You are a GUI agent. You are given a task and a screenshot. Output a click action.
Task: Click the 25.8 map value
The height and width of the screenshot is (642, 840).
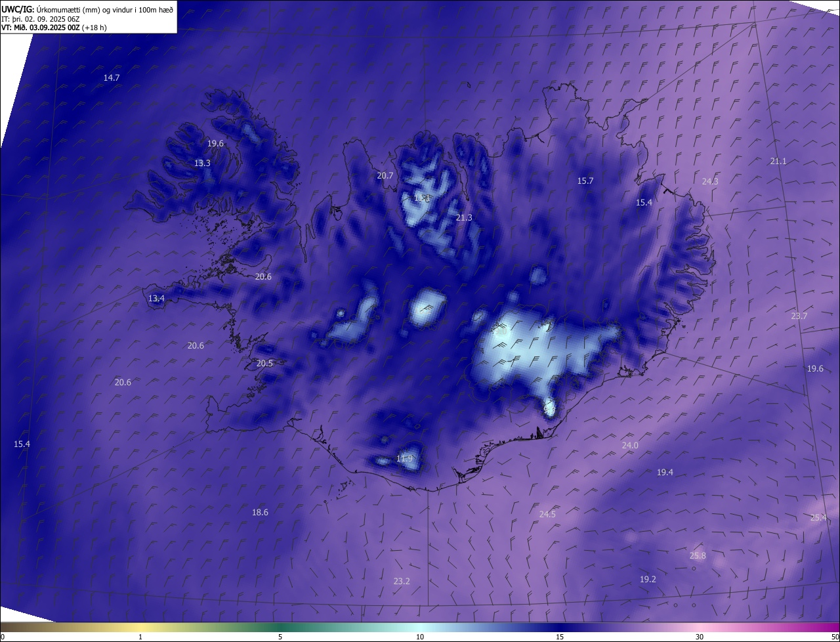698,555
